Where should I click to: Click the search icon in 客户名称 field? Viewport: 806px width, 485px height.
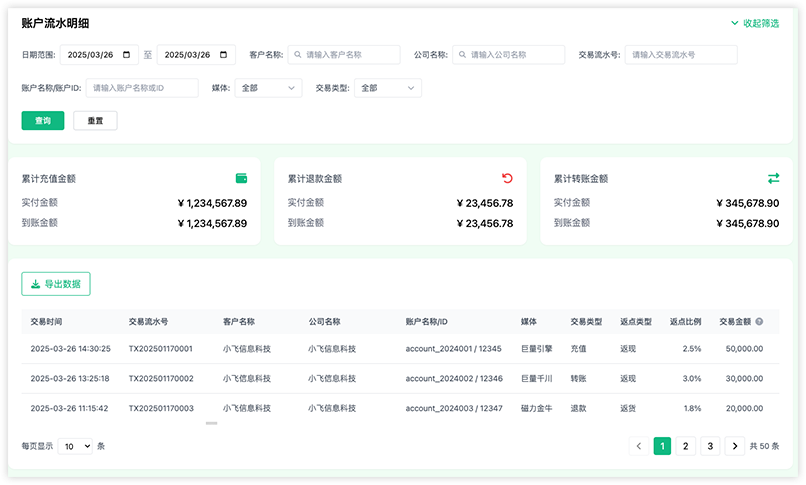pos(298,54)
